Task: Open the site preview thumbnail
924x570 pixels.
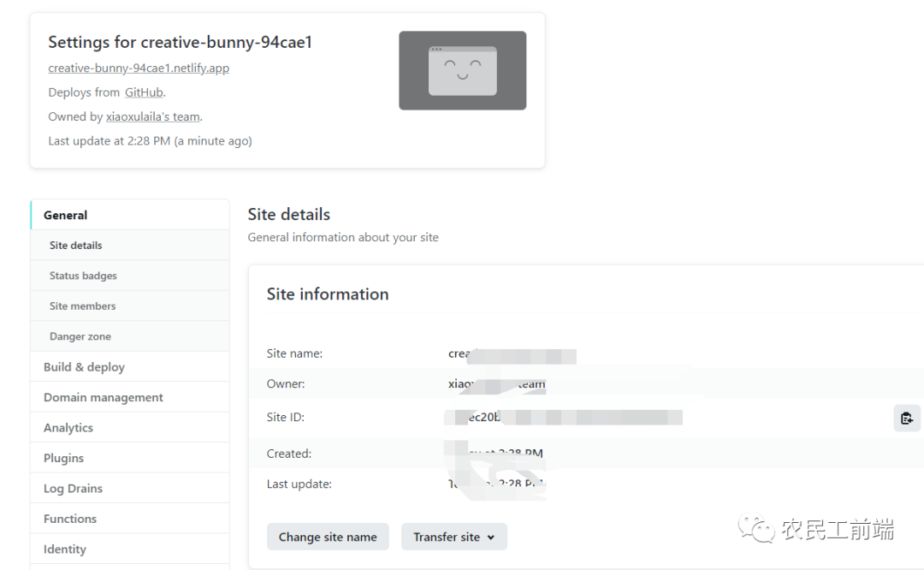Action: (463, 71)
